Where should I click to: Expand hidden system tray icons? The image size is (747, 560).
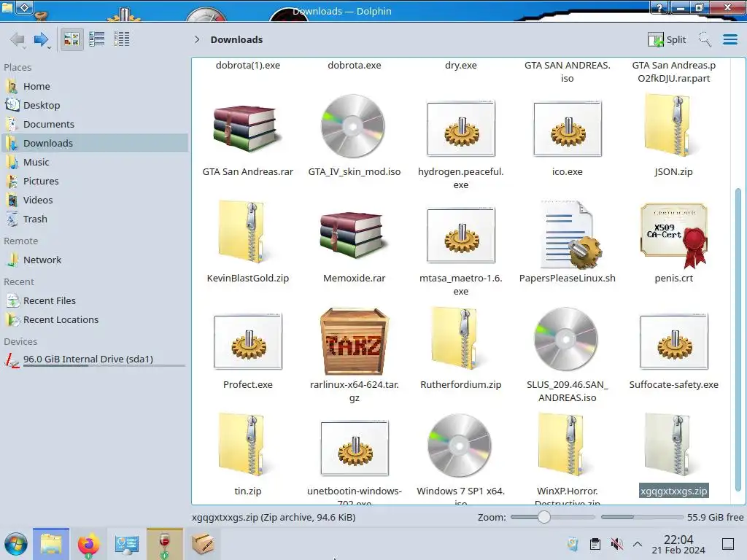click(x=638, y=544)
